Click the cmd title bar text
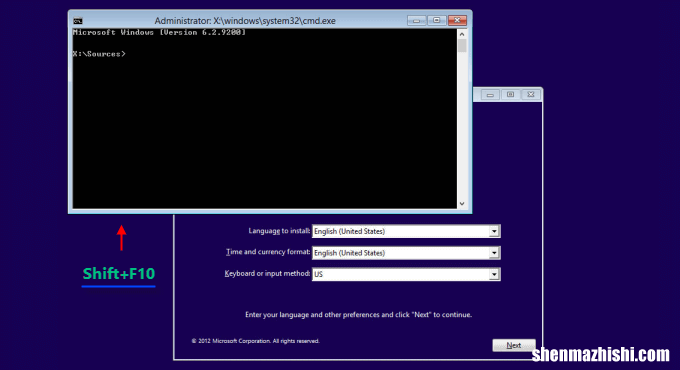 tap(245, 21)
